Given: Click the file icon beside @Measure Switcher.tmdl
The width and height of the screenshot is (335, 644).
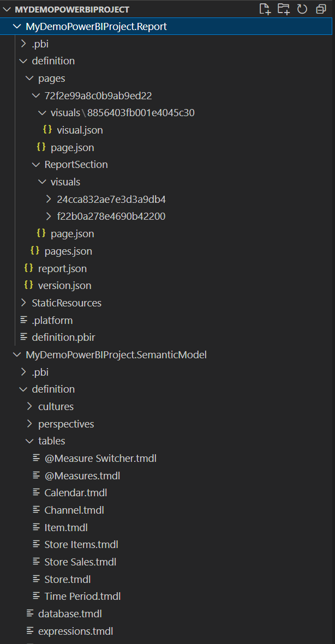Looking at the screenshot, I should tap(36, 458).
